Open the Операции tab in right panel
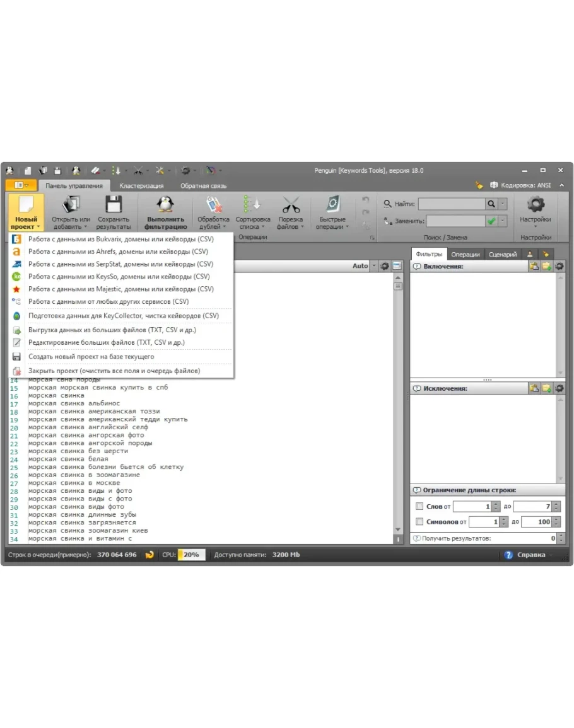The width and height of the screenshot is (574, 728). [466, 255]
